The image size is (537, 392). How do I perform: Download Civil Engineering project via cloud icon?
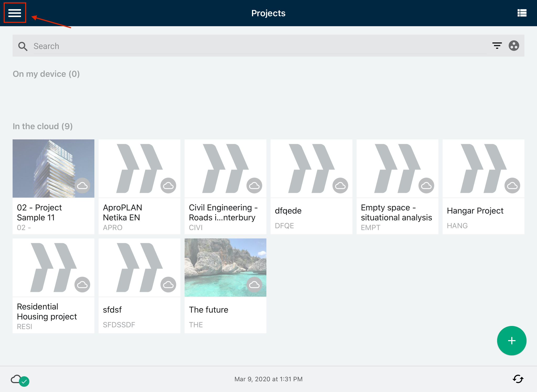(254, 186)
